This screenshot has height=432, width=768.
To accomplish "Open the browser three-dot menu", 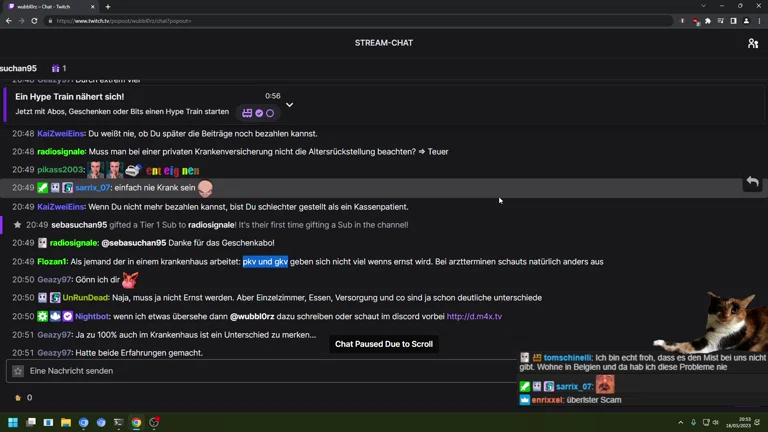I will point(759,21).
